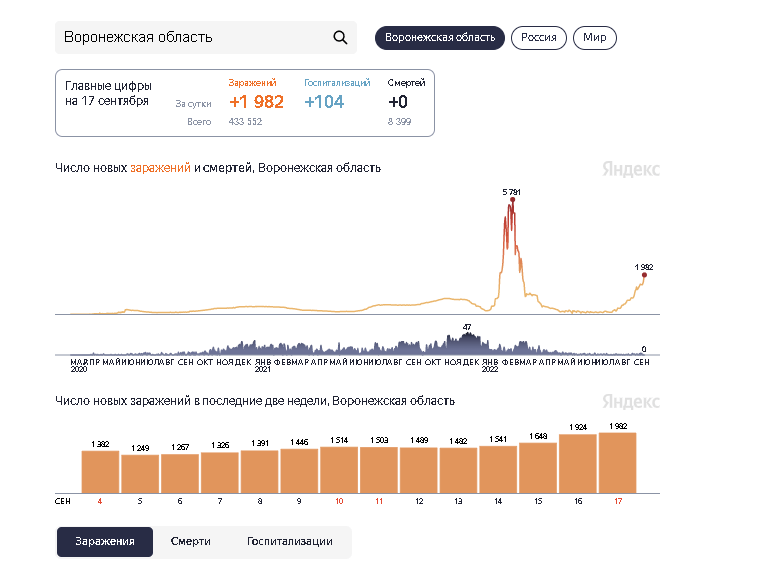Click the Яндекс logo on infections chart
The image size is (775, 572).
coord(631,170)
